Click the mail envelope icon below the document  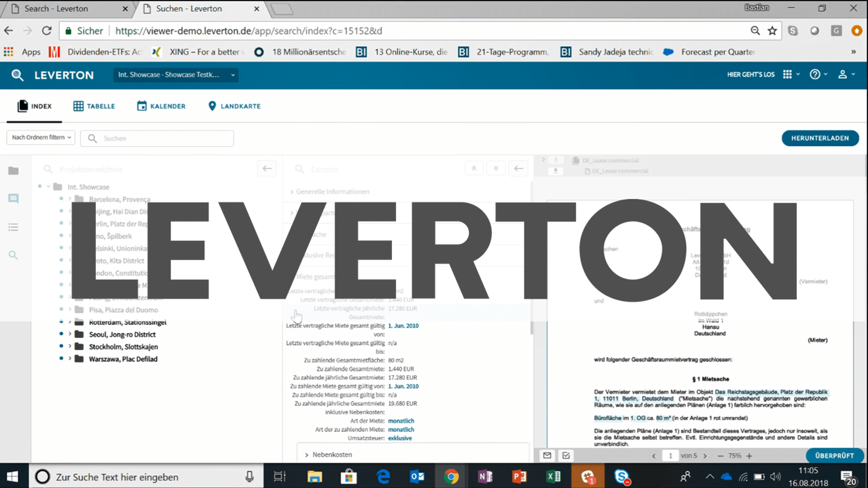click(x=547, y=455)
